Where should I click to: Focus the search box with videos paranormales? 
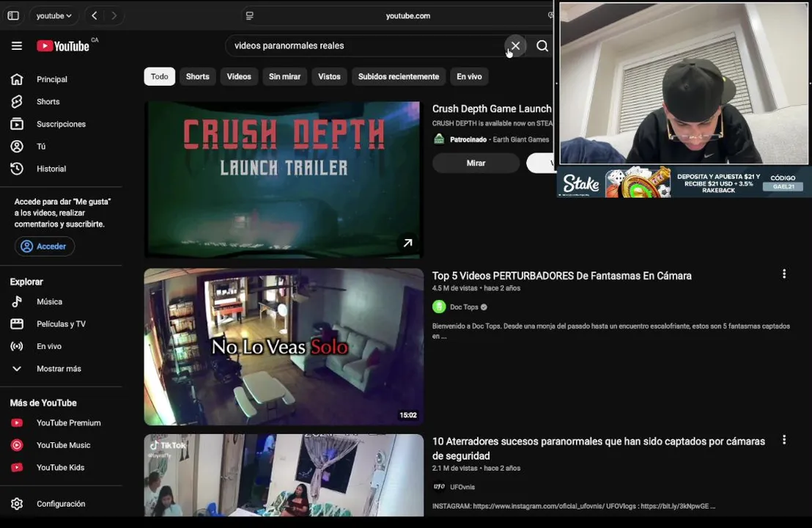tap(365, 45)
